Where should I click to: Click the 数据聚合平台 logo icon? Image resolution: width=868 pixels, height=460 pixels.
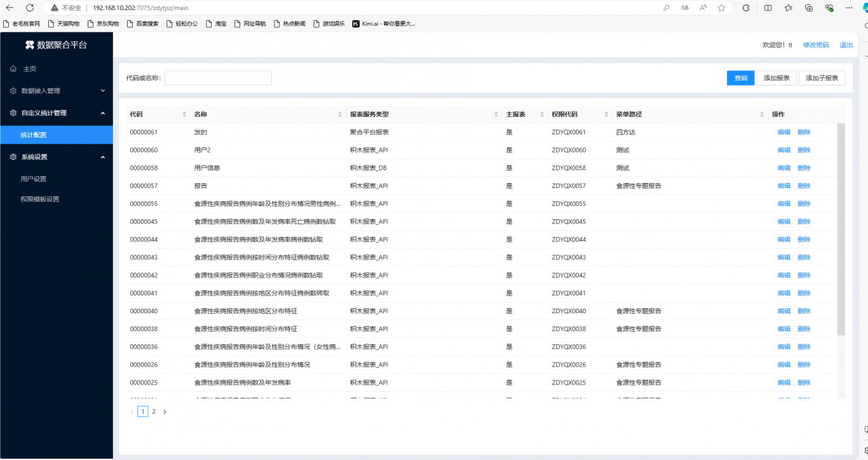point(29,44)
